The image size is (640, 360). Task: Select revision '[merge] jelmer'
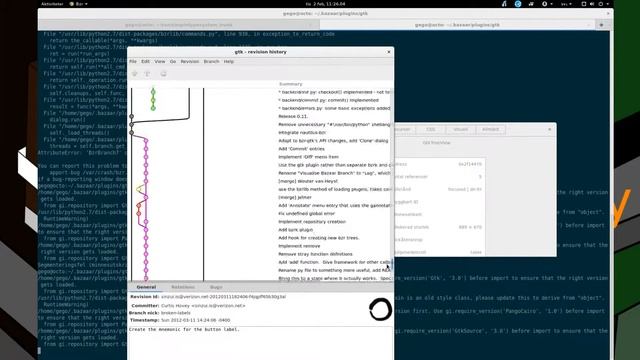(295, 197)
